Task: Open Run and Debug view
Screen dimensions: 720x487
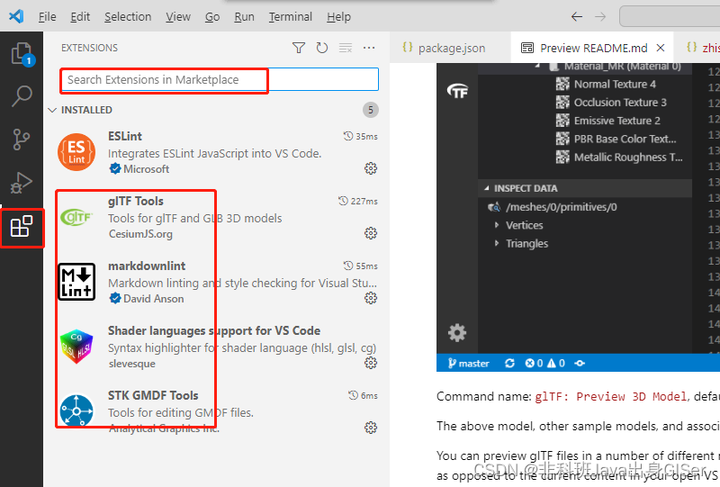Action: pos(22,183)
